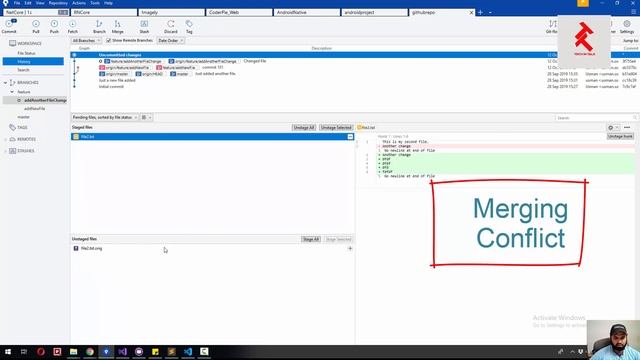Open the Branch tool

[x=99, y=26]
